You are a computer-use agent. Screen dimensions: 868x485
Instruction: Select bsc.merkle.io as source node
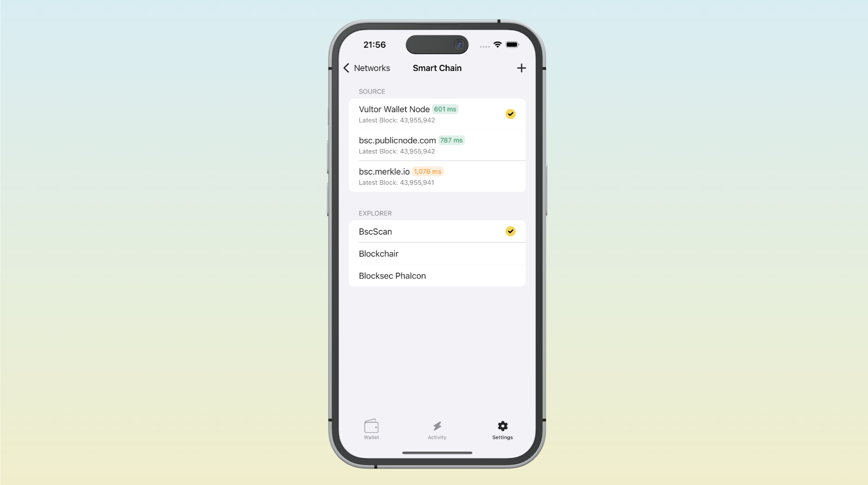point(437,176)
